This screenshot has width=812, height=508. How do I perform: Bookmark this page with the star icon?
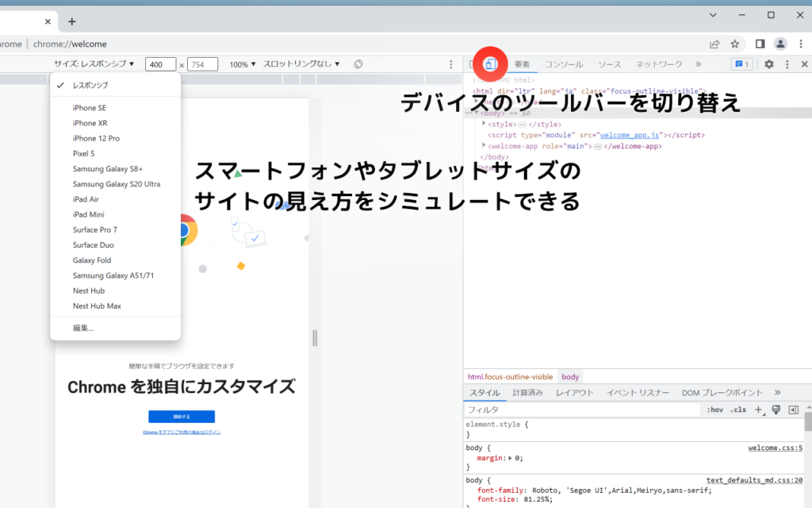click(735, 44)
